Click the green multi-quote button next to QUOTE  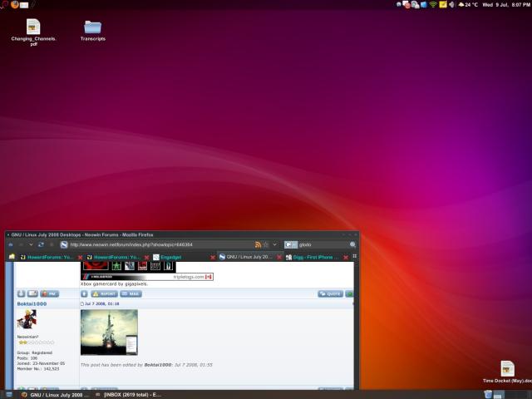[349, 293]
